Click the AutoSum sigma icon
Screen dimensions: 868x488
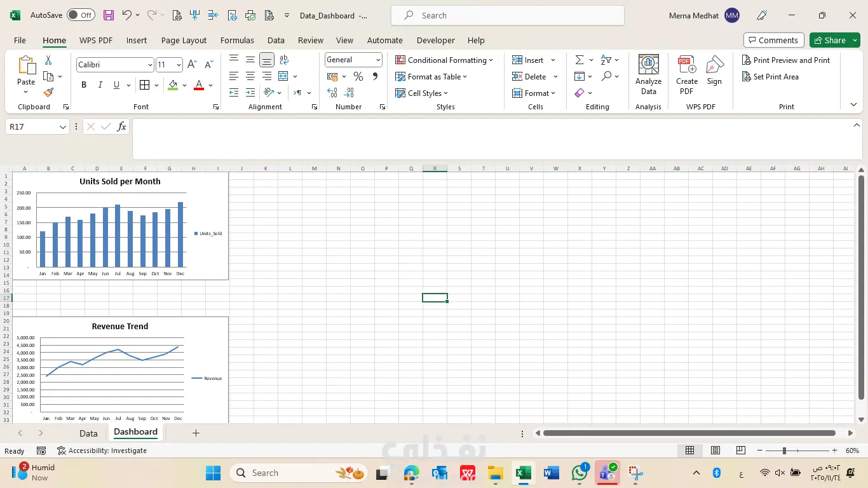(580, 60)
